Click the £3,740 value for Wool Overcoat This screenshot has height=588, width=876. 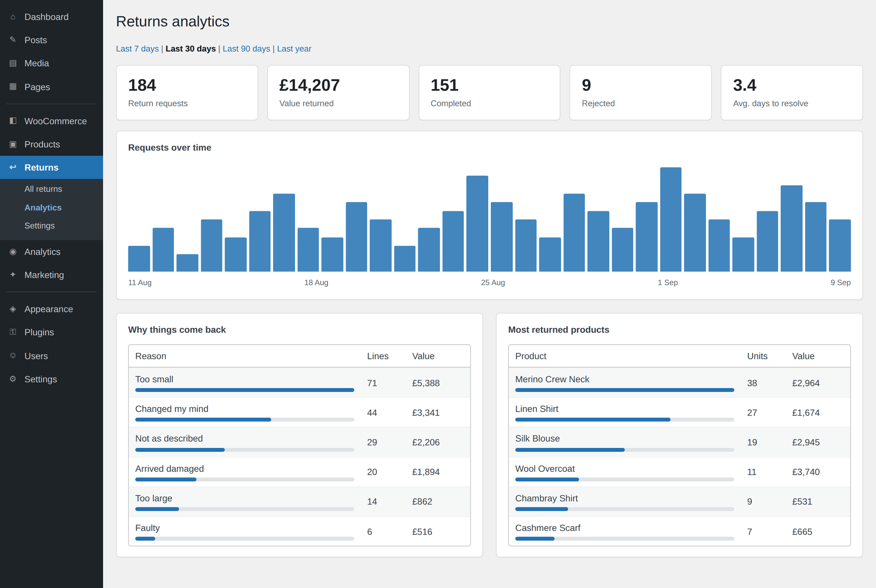click(x=806, y=472)
